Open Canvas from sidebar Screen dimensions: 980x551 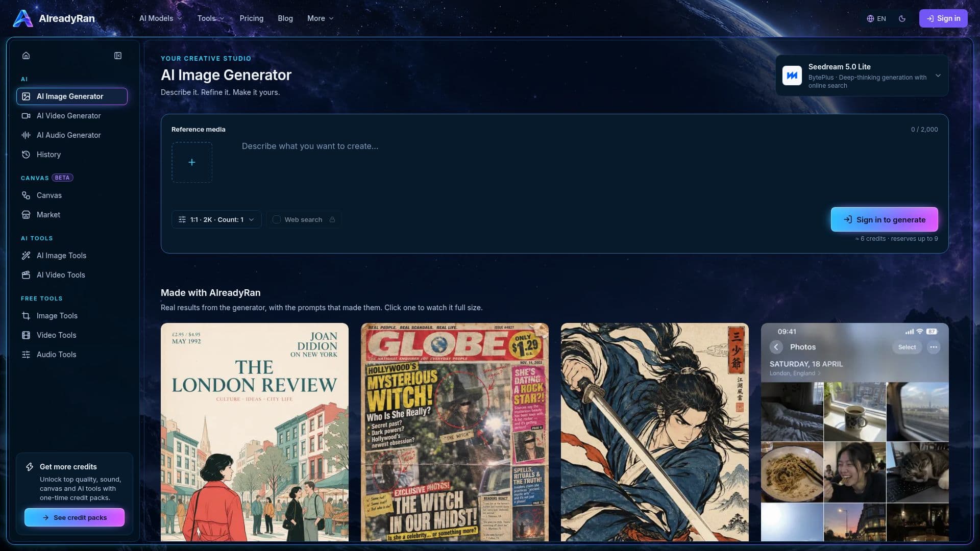click(x=72, y=195)
